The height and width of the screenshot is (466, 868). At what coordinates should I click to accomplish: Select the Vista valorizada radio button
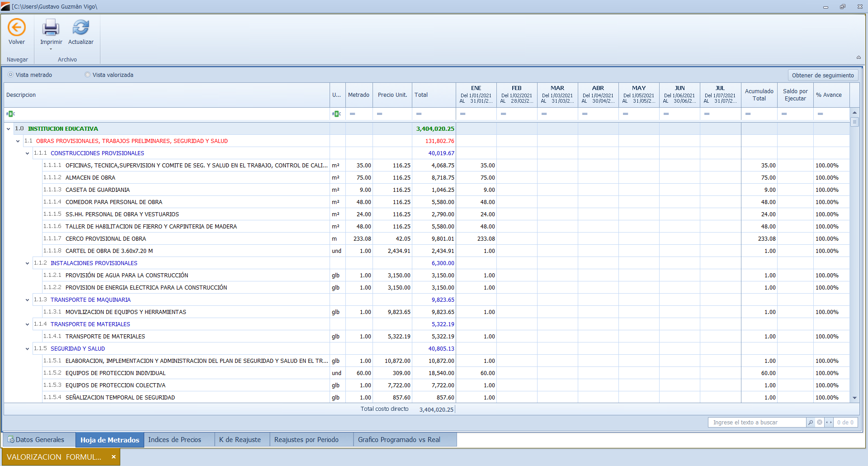[88, 75]
